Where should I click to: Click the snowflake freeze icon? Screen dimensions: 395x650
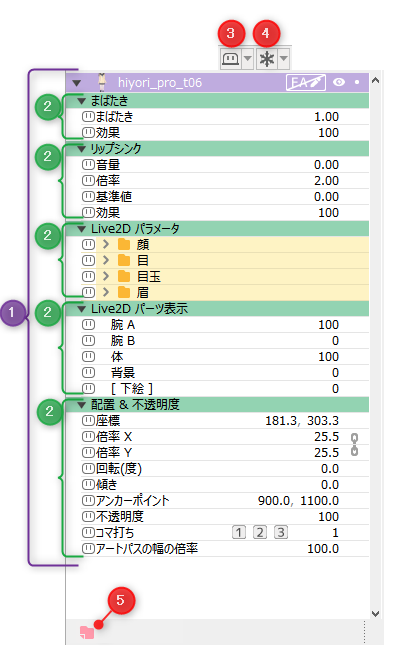pos(267,59)
